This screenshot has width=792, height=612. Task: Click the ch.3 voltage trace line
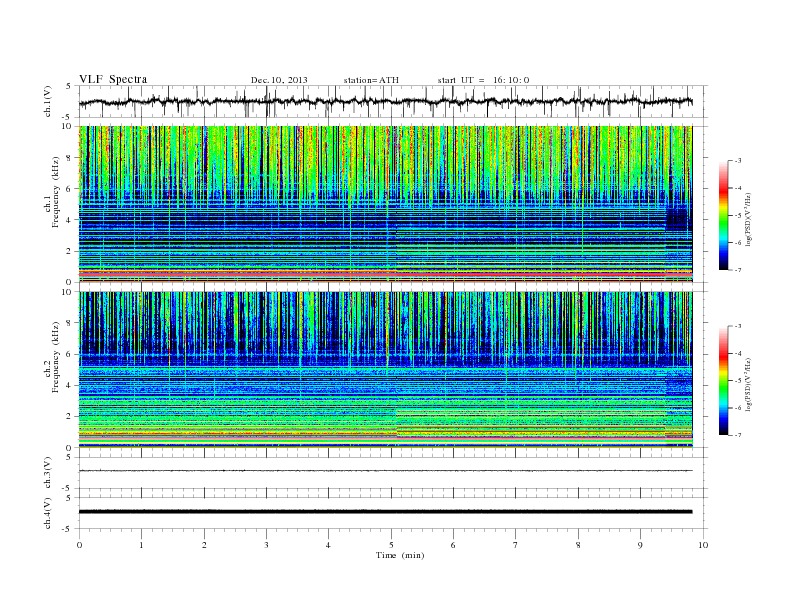[x=386, y=471]
